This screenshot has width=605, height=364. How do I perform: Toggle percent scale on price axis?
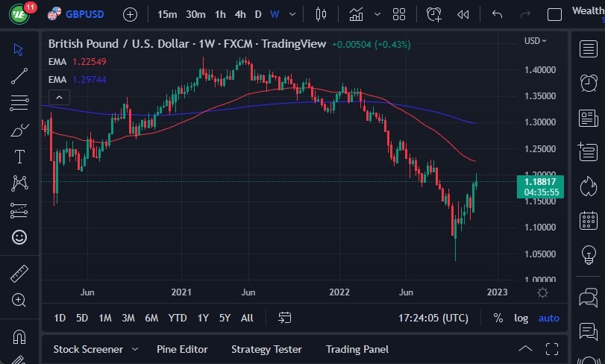[498, 318]
